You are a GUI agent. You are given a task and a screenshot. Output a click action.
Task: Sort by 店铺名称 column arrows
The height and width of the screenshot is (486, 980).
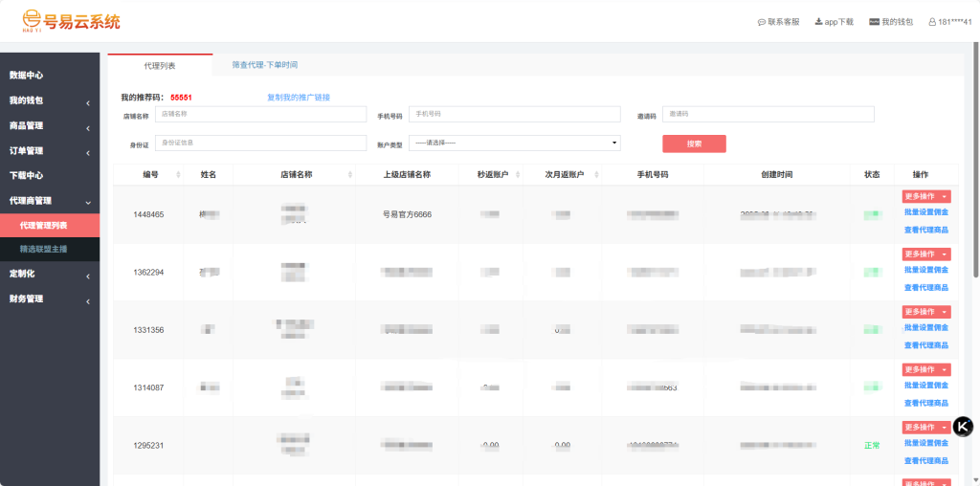(x=347, y=175)
